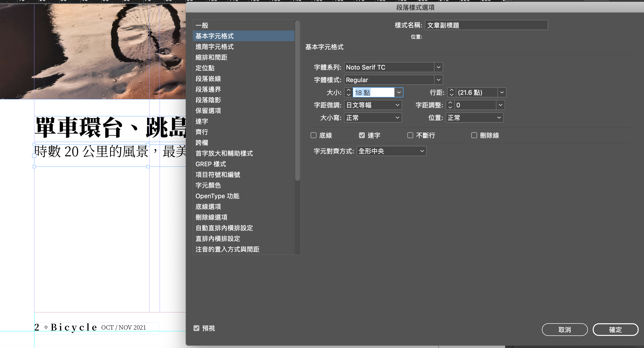Viewport: 644px width, 348px height.
Task: Enable the 刪除線 strikethrough checkbox
Action: (x=474, y=135)
